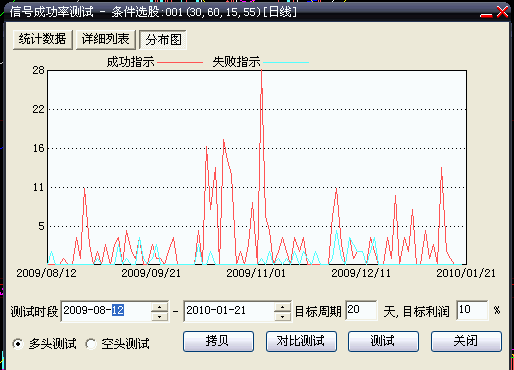Select the 多头测试 radio button

point(18,344)
